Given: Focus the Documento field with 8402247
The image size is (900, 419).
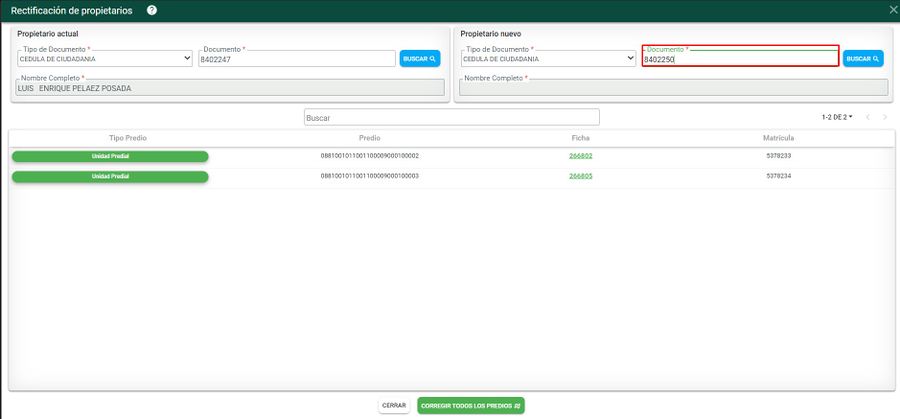Looking at the screenshot, I should pos(296,59).
